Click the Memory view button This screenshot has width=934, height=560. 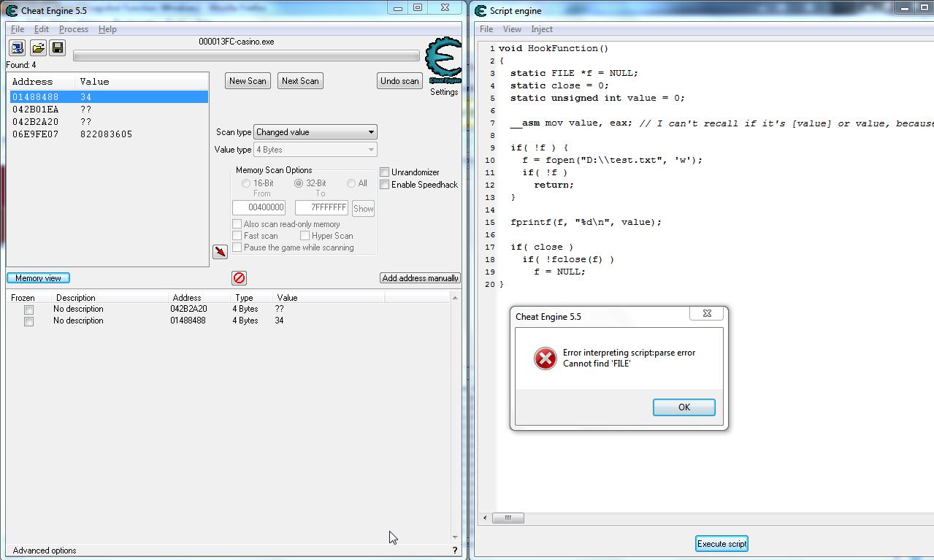click(37, 277)
